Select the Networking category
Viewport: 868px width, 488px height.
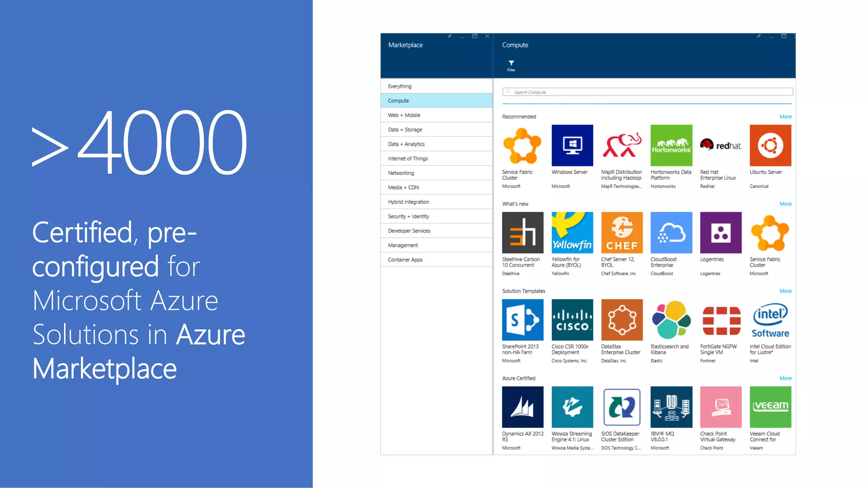click(437, 173)
